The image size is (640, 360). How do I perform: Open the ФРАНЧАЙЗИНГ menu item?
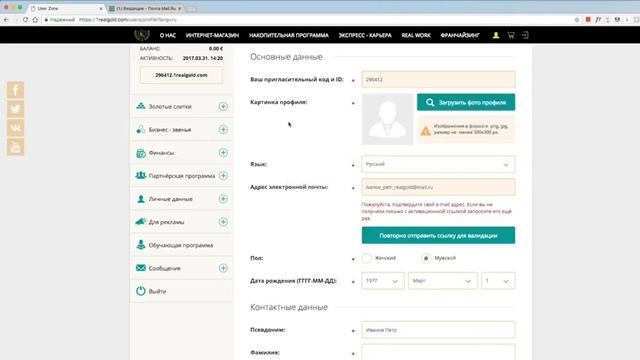460,36
